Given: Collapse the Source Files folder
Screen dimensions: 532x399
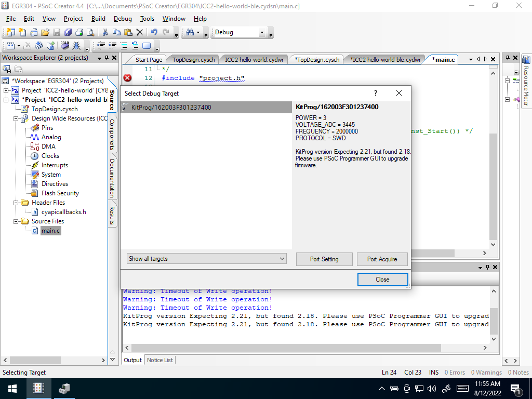Looking at the screenshot, I should pyautogui.click(x=16, y=221).
